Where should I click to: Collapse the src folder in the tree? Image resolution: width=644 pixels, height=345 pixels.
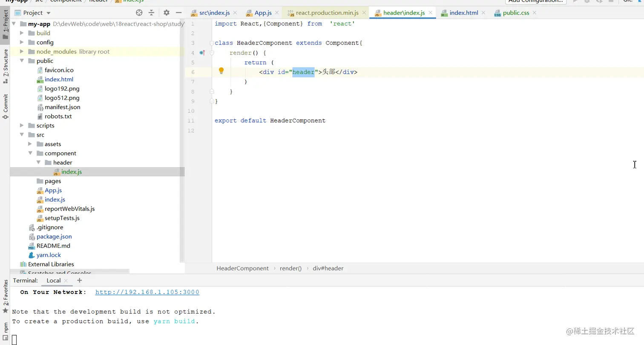point(22,135)
